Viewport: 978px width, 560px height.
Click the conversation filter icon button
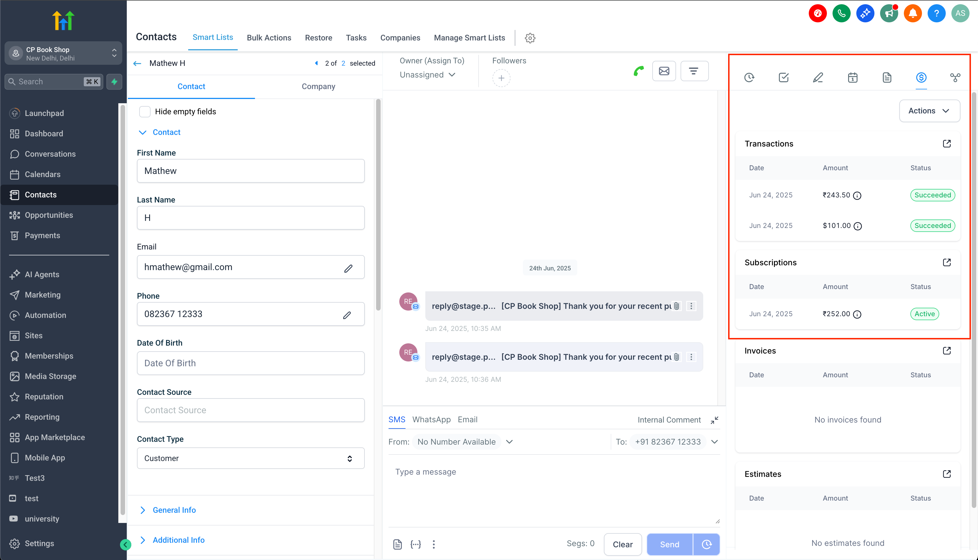click(694, 71)
